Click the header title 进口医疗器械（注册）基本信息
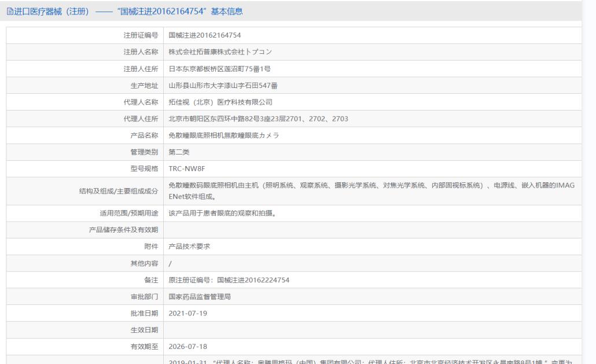The image size is (596, 364). (128, 12)
